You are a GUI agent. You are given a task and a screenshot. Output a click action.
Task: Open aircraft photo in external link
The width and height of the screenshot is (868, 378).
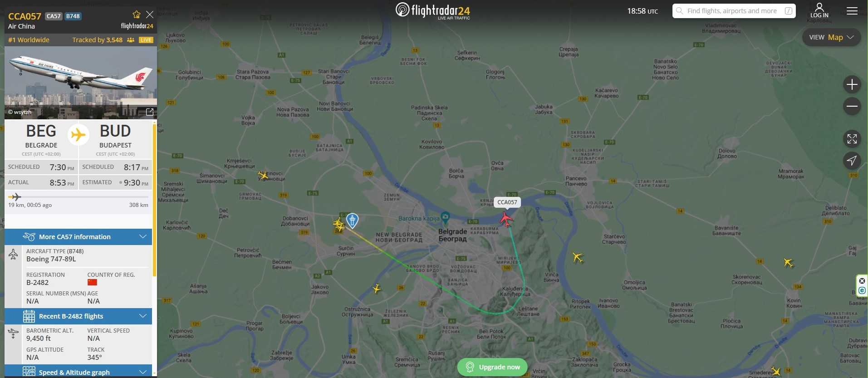coord(150,112)
